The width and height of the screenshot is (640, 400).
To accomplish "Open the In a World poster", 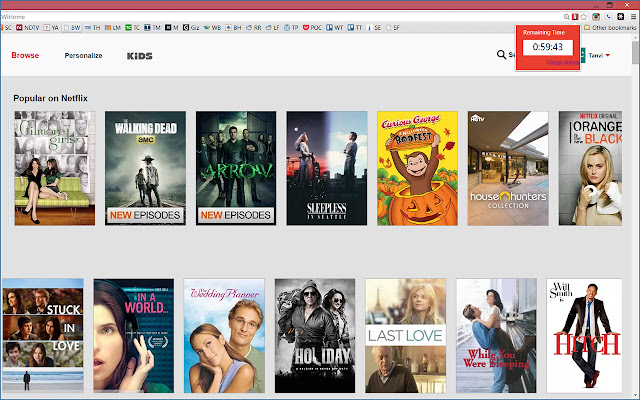I will (x=133, y=336).
